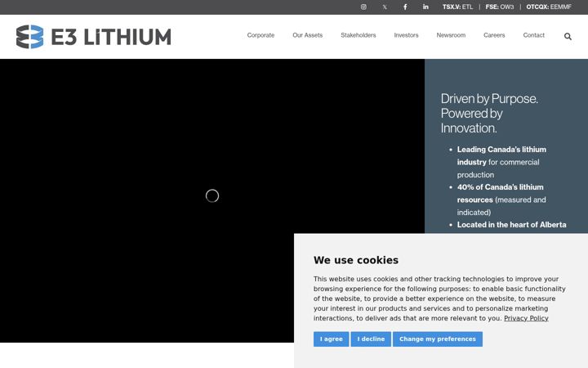Click the FSE: OW3 ticker

pyautogui.click(x=500, y=7)
